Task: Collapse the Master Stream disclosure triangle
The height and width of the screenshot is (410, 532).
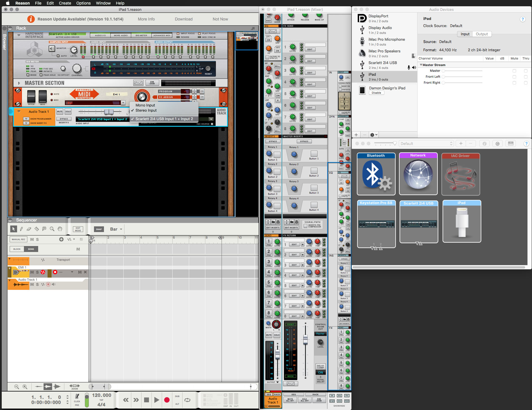Action: pyautogui.click(x=421, y=65)
